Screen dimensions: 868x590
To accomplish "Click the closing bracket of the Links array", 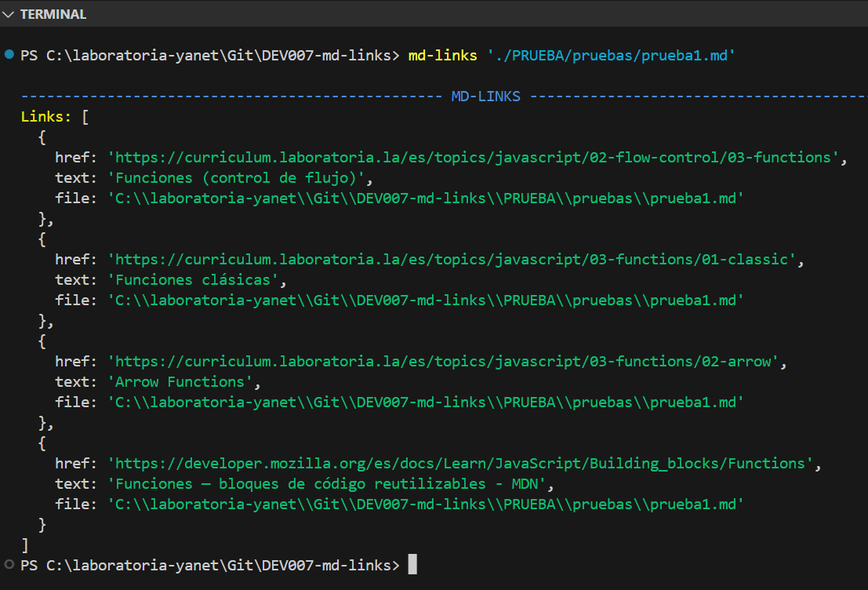I will (x=24, y=544).
